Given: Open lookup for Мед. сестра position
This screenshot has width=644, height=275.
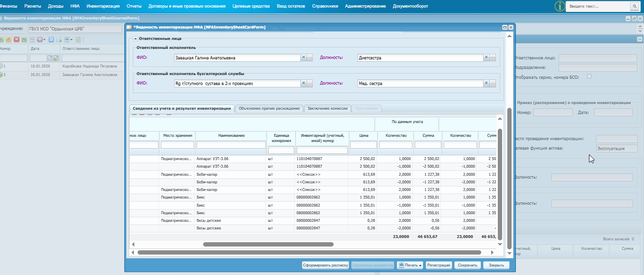Looking at the screenshot, I should [x=493, y=84].
